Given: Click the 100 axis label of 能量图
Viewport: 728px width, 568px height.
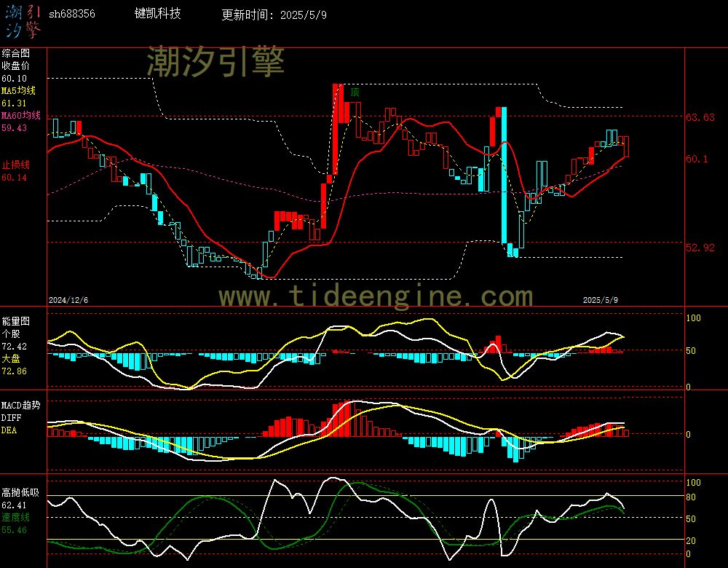Looking at the screenshot, I should coord(693,318).
